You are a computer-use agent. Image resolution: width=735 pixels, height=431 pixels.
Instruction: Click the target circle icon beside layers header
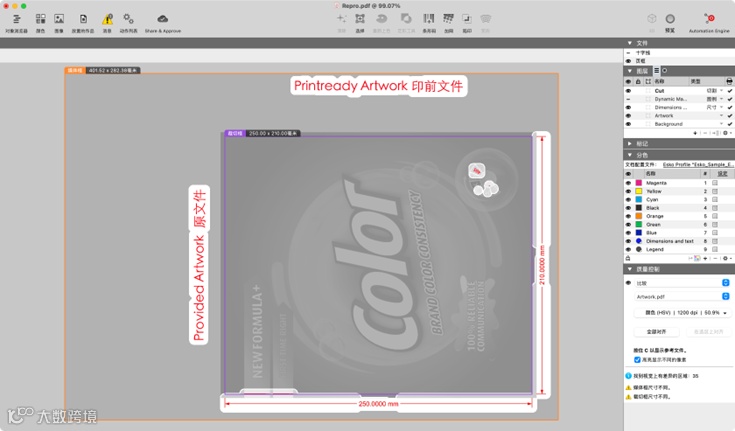(x=665, y=70)
